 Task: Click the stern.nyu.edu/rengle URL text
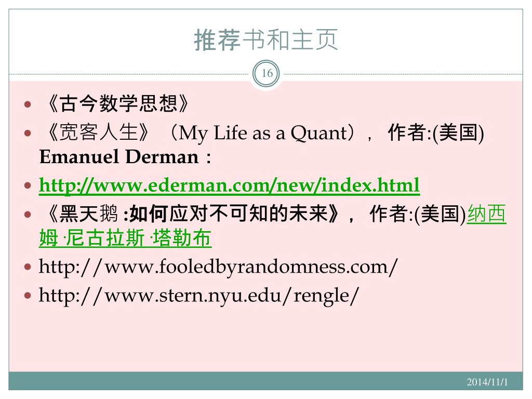(199, 296)
